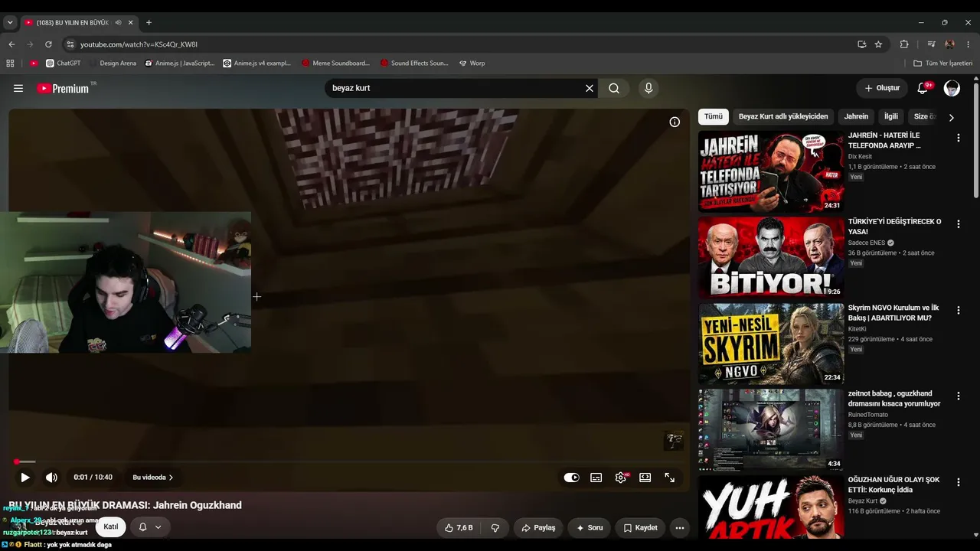Image resolution: width=980 pixels, height=551 pixels.
Task: Select the Tümü filter chip
Action: 714,117
